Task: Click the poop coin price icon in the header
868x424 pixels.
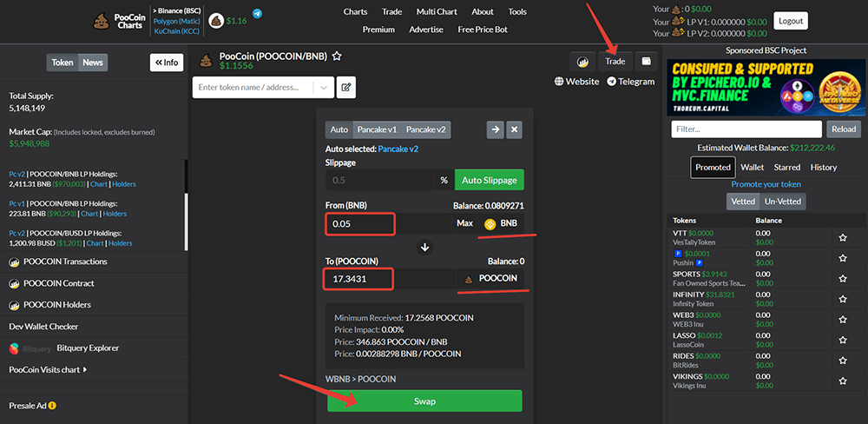Action: (x=216, y=21)
